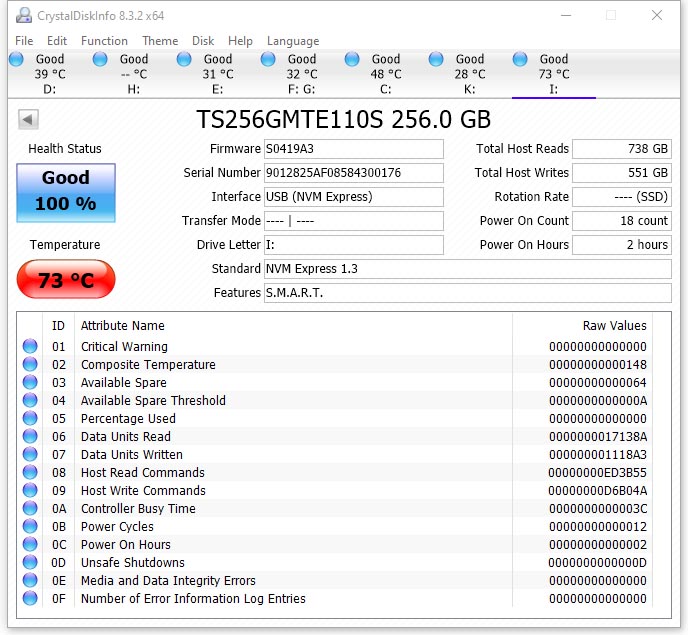
Task: Click the Serial Number field
Action: pos(354,173)
